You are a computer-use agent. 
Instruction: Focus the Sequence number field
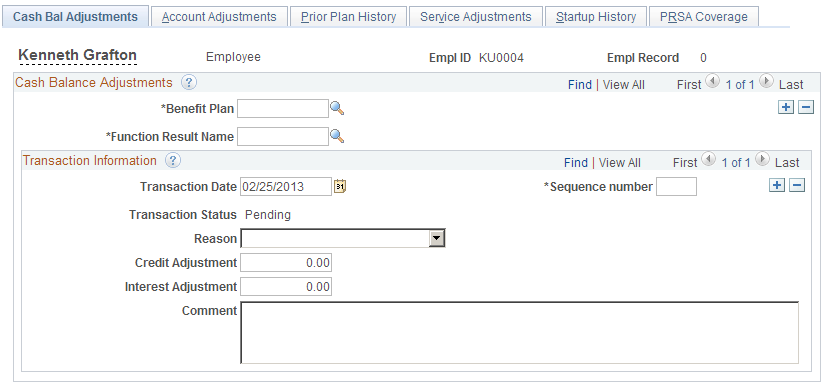click(x=676, y=187)
